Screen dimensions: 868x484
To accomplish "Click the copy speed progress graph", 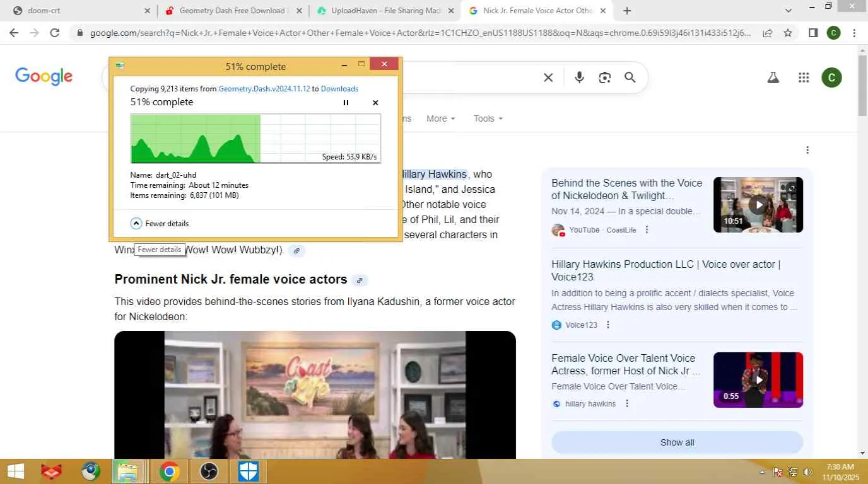I will (x=255, y=139).
